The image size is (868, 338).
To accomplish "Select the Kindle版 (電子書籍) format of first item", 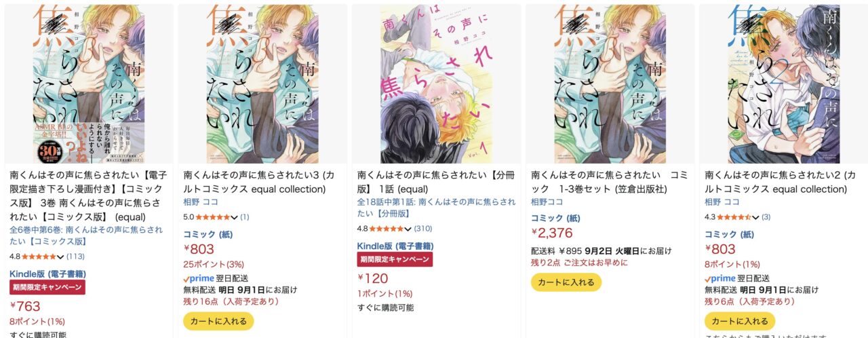I will (x=47, y=274).
